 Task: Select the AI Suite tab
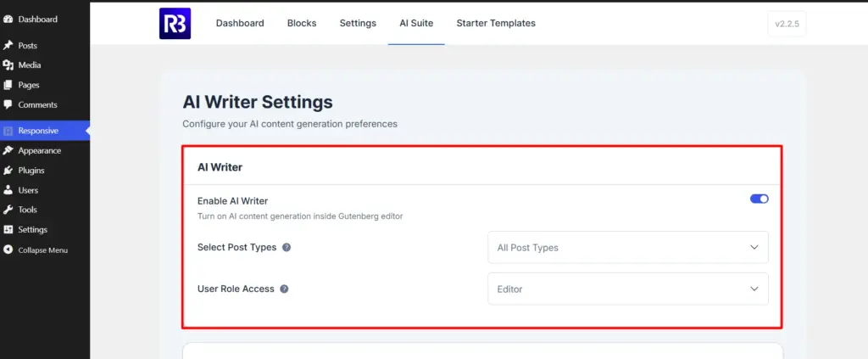tap(416, 23)
